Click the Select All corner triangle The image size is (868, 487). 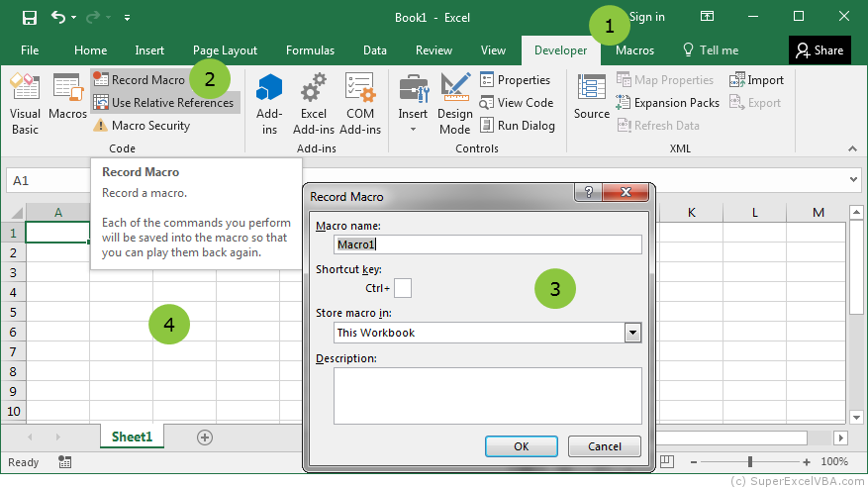17,213
